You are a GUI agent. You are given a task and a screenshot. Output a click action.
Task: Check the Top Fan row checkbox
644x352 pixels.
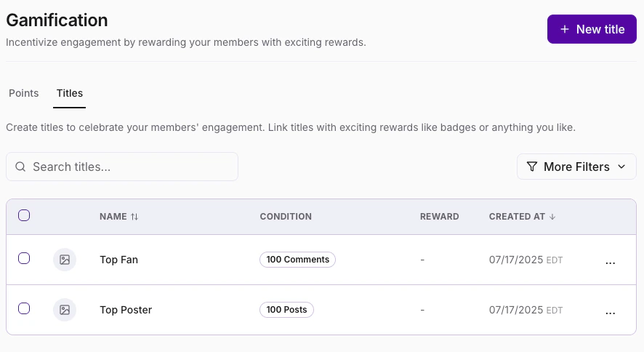[24, 258]
